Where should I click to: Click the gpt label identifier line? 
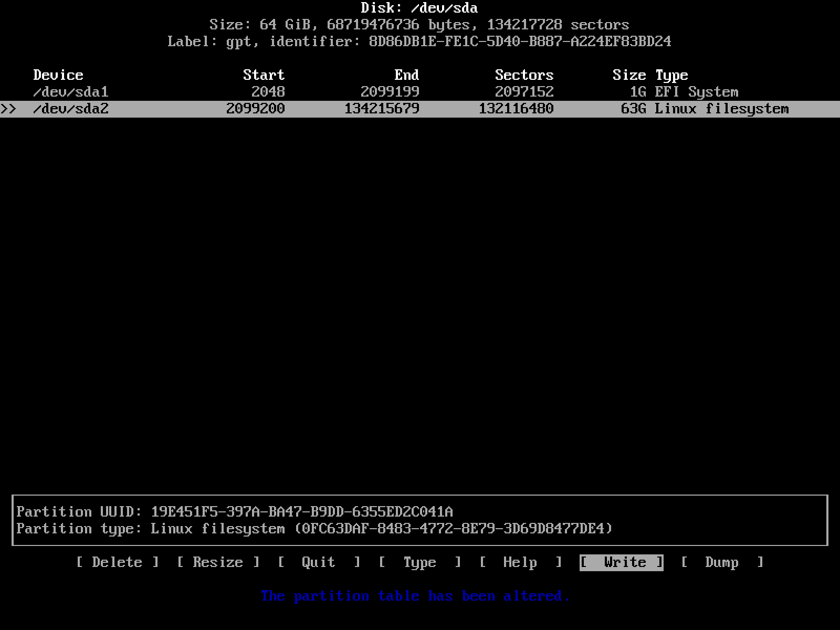click(419, 41)
